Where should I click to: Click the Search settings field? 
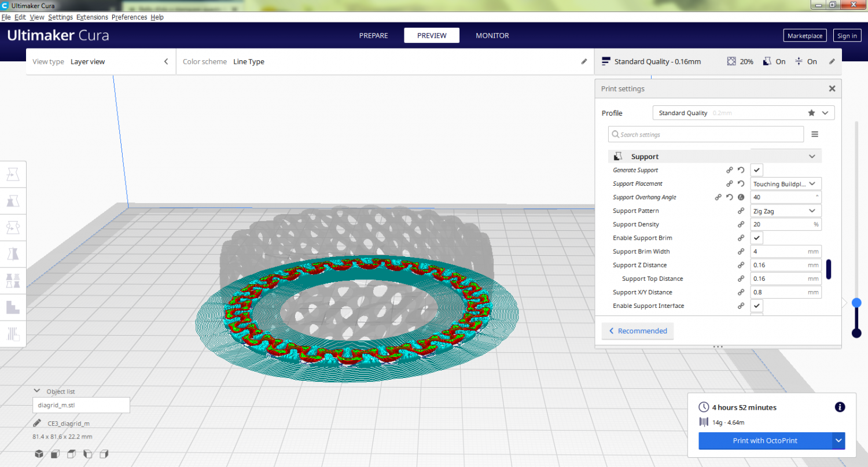point(706,134)
